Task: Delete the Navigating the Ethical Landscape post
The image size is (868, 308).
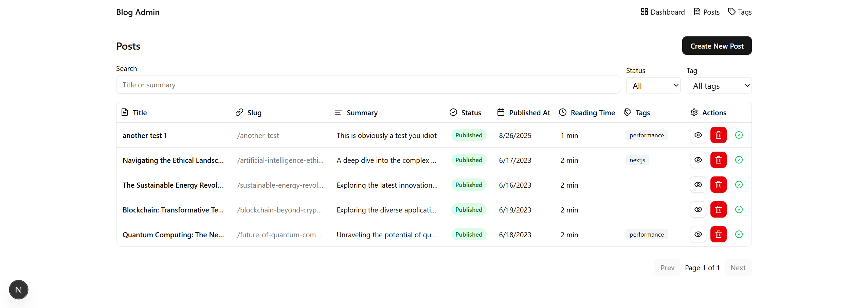Action: click(x=718, y=160)
